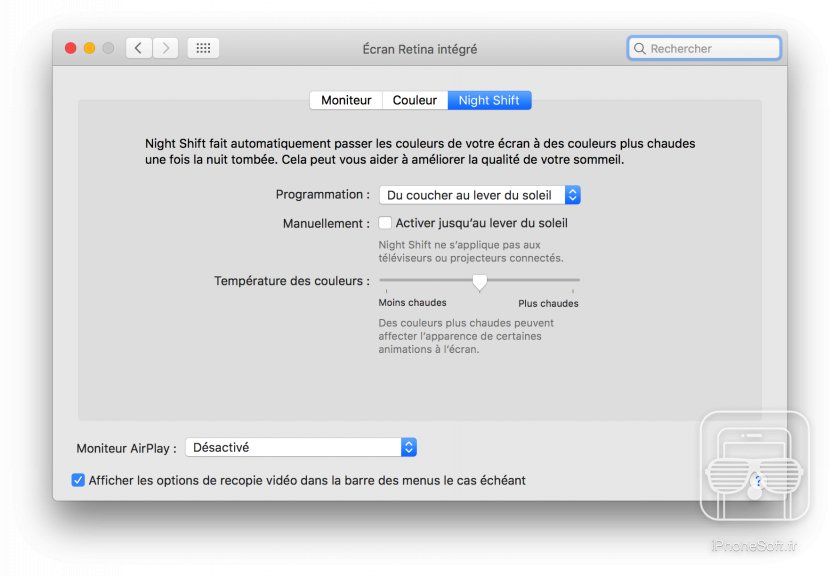Open the Moniteur AirPlay dropdown

tap(301, 447)
